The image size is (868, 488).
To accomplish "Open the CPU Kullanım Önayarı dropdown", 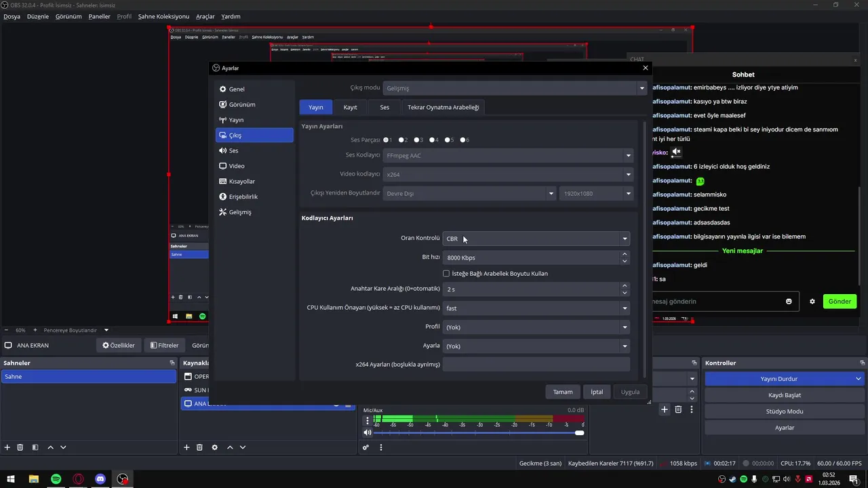I will [536, 308].
